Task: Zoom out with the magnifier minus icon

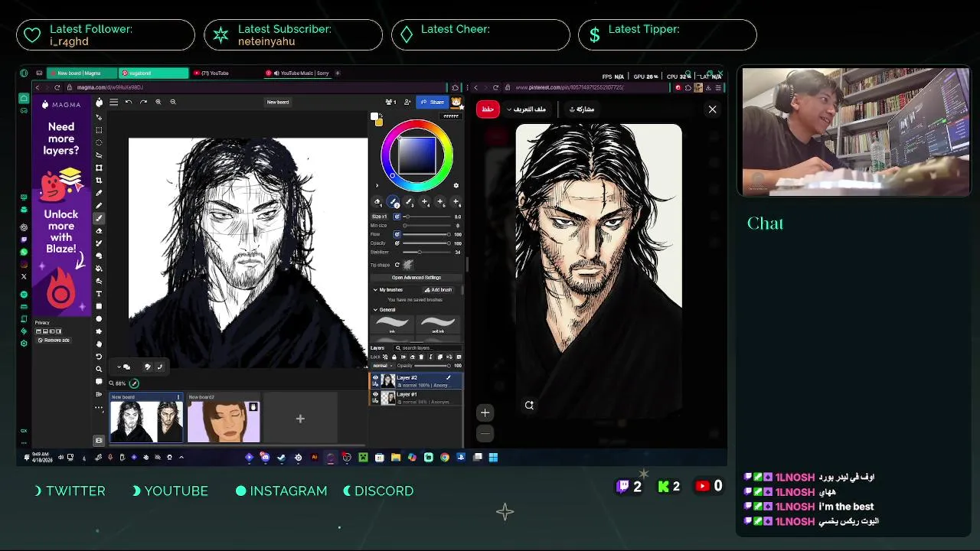Action: (x=173, y=102)
